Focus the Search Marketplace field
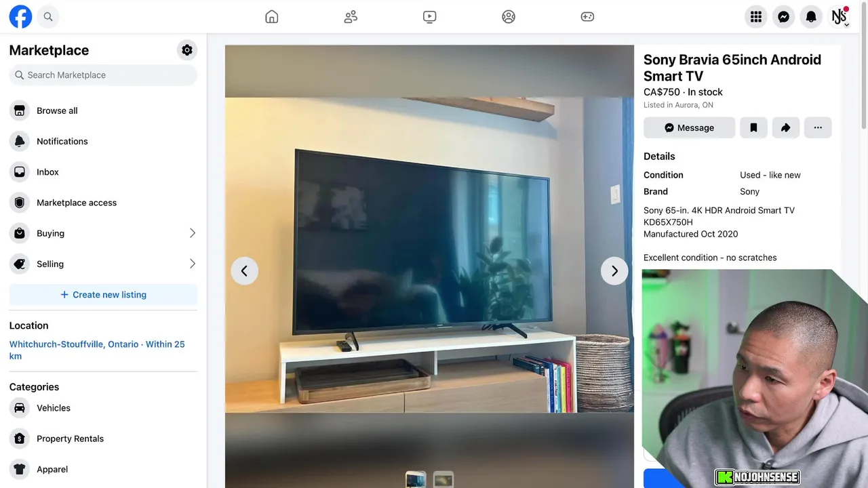The width and height of the screenshot is (868, 488). [103, 75]
